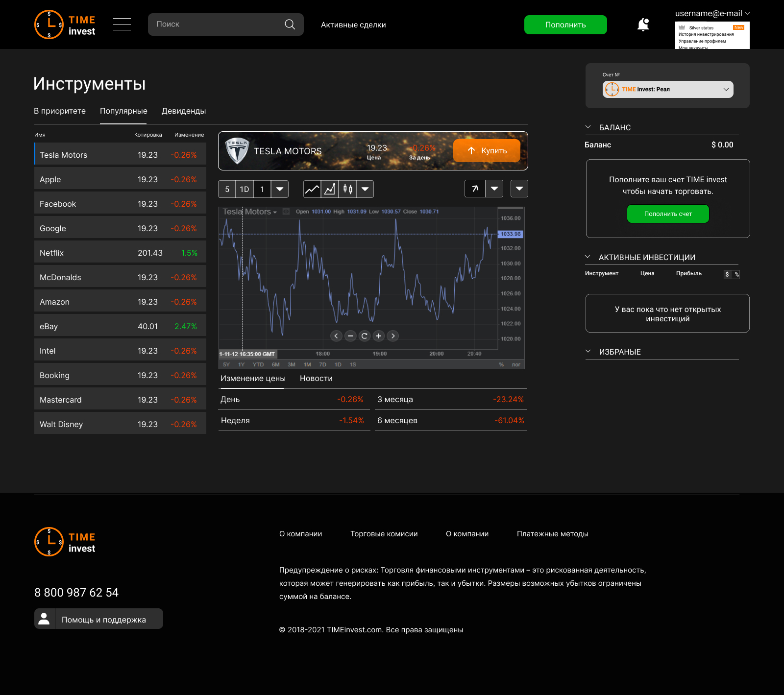The width and height of the screenshot is (784, 695).
Task: Expand the username@e-mail menu
Action: (712, 14)
